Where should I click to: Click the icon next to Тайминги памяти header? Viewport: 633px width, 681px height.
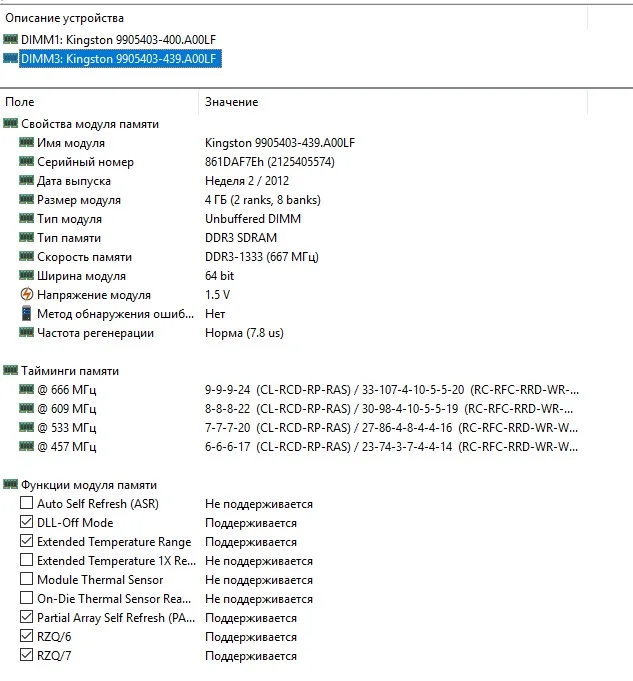click(x=10, y=370)
